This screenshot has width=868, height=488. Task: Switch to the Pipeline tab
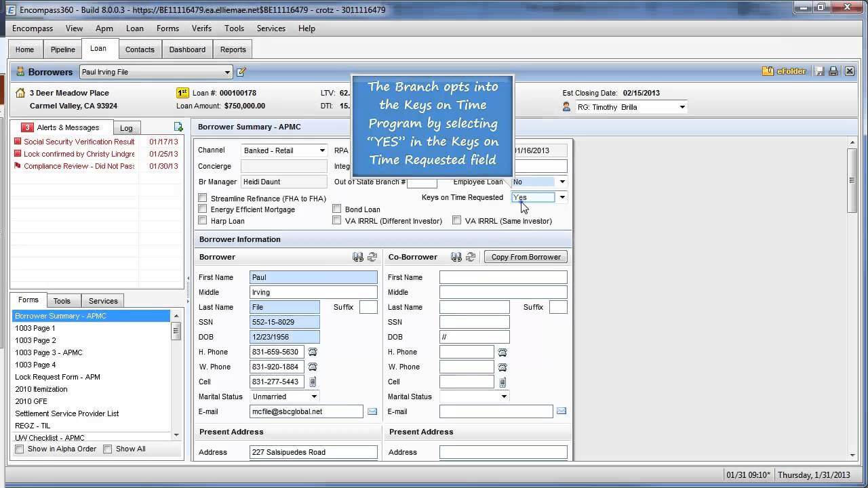point(62,49)
